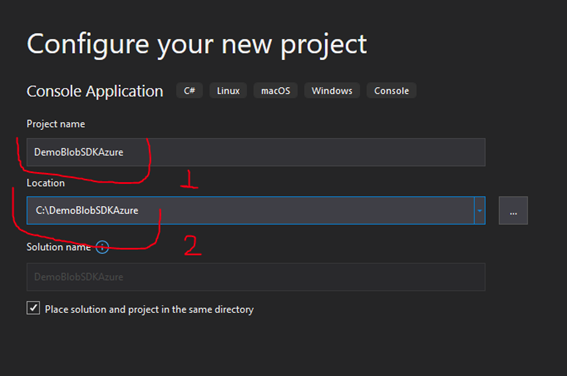The height and width of the screenshot is (376, 567).
Task: Click the Location path field
Action: pyautogui.click(x=250, y=210)
